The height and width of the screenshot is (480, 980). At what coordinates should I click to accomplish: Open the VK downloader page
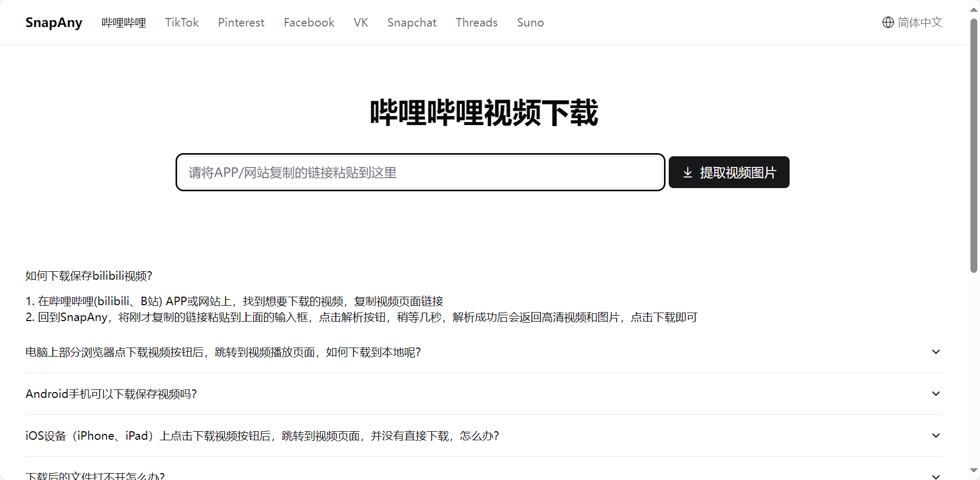click(361, 22)
